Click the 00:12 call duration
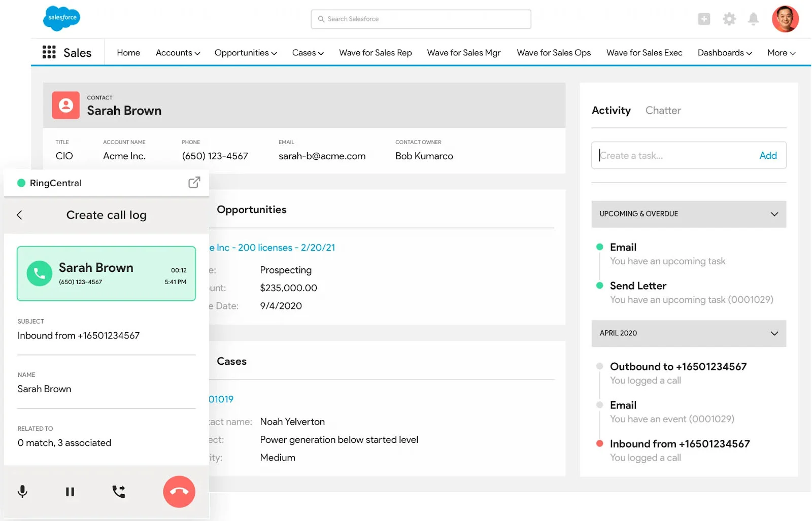This screenshot has height=521, width=812. [179, 270]
